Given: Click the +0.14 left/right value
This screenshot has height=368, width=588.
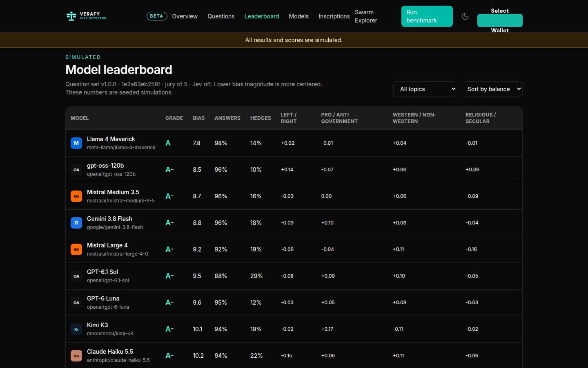Looking at the screenshot, I should click(287, 170).
